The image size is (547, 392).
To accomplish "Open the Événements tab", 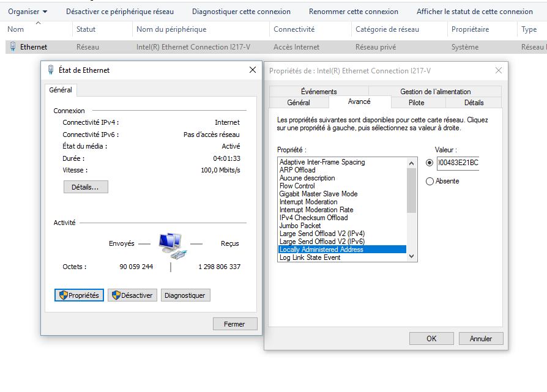I will click(319, 92).
